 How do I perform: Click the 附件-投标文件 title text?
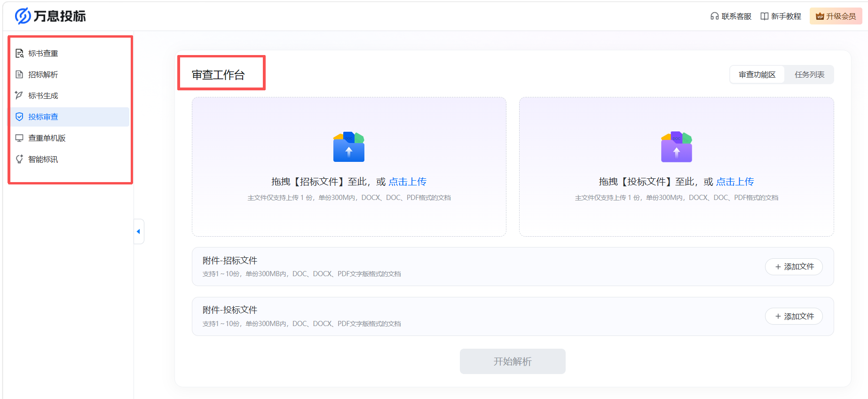pos(230,310)
